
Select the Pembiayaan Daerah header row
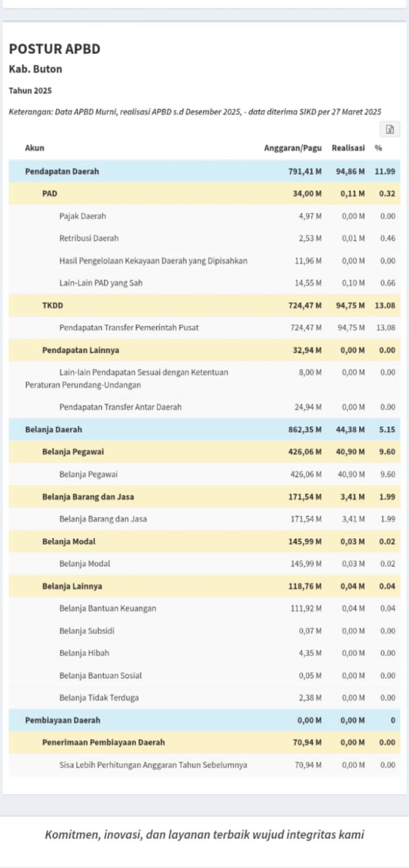tap(62, 720)
